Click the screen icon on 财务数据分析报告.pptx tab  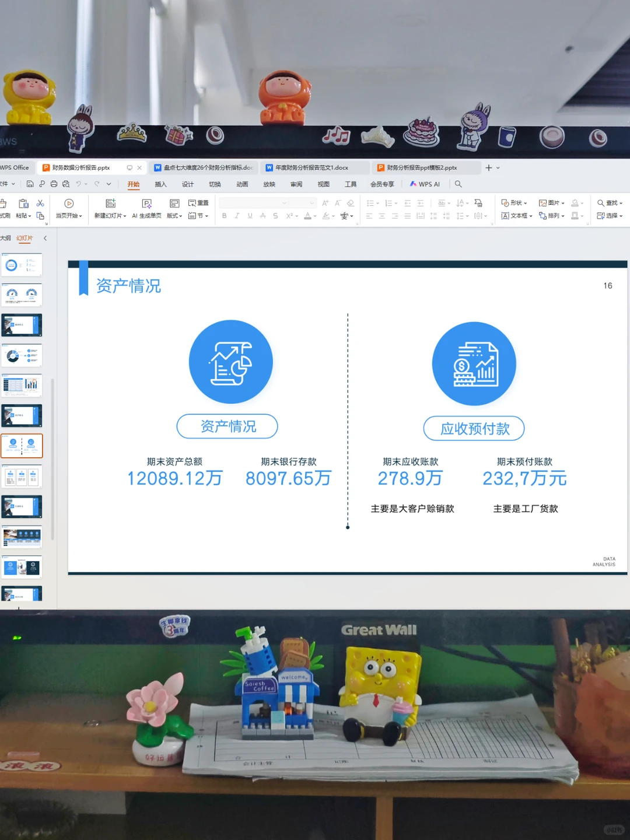click(x=129, y=167)
